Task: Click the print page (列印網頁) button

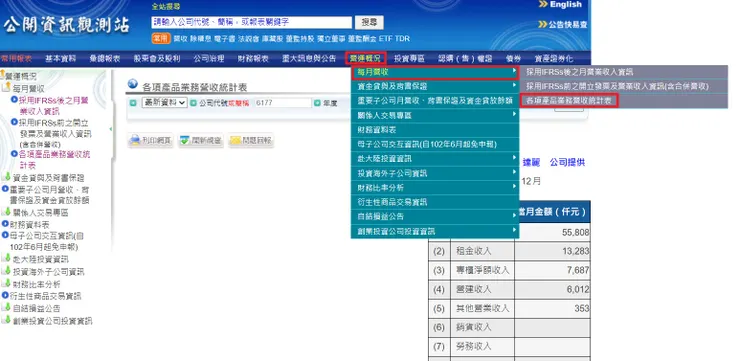Action: (151, 140)
